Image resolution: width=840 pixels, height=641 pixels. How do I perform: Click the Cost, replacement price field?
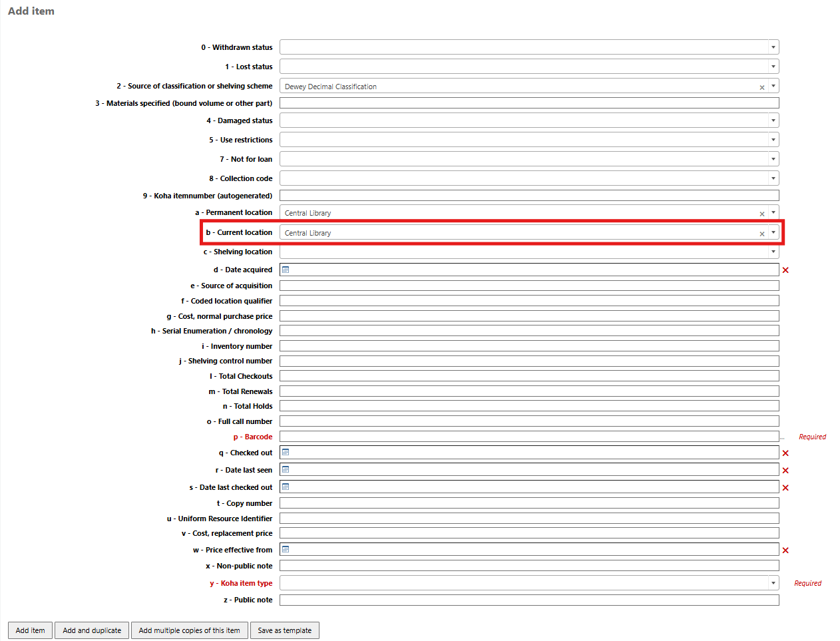click(529, 533)
